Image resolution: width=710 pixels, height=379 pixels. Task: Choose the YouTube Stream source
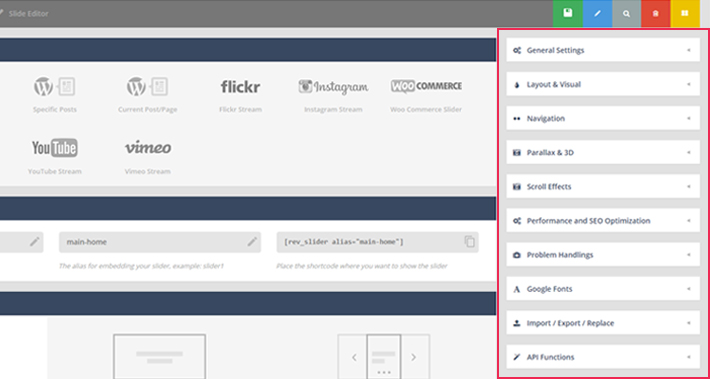click(54, 148)
